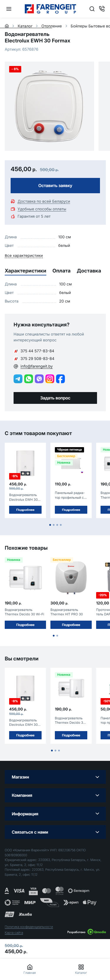
Task: Open Instagram social icon
Action: click(x=50, y=379)
